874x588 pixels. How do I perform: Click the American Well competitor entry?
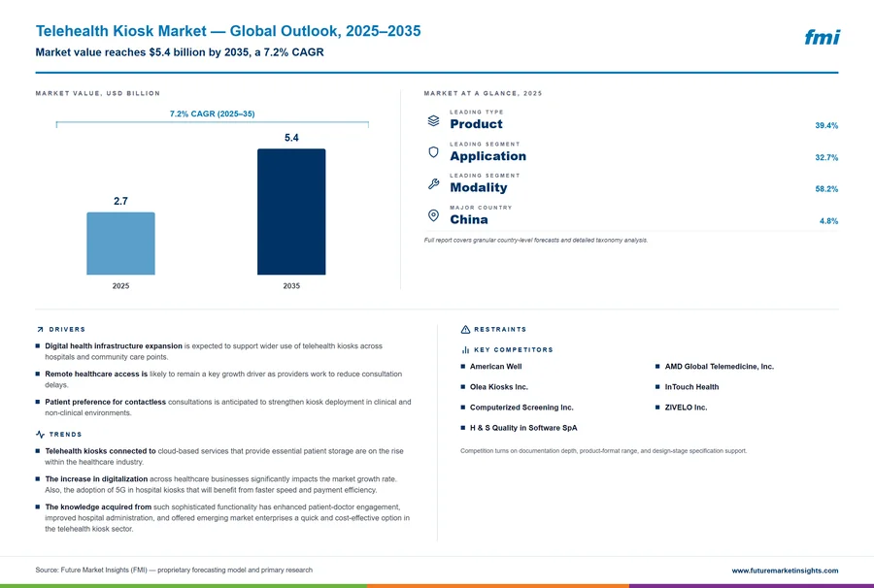click(495, 367)
